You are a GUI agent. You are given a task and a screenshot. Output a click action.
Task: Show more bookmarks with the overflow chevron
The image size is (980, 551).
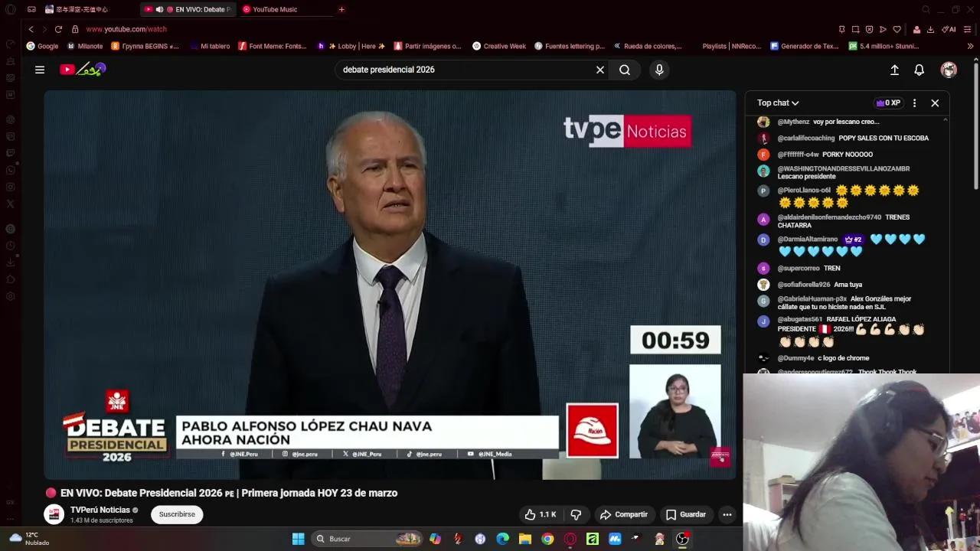coord(970,46)
